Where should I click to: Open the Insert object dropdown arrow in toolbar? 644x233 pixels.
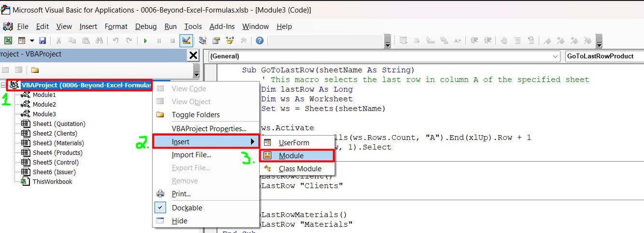(32, 41)
